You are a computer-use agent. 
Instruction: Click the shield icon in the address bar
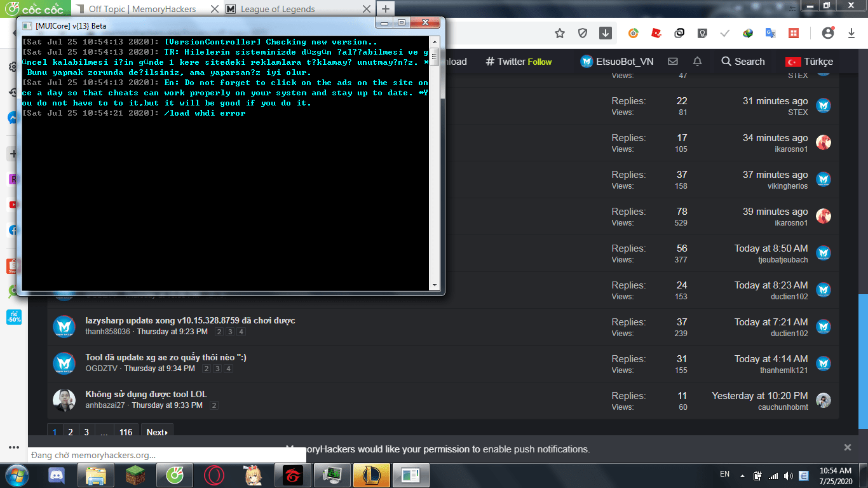point(583,33)
